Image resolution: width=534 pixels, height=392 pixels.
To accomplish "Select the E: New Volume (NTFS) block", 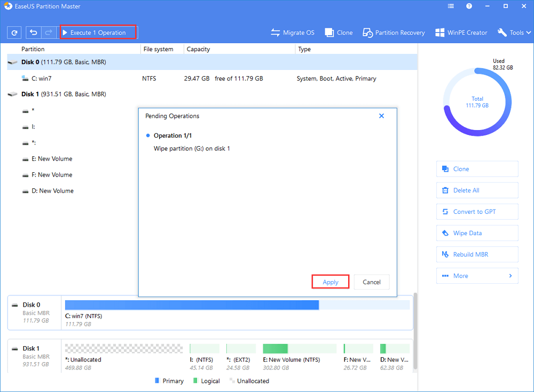I will point(300,356).
